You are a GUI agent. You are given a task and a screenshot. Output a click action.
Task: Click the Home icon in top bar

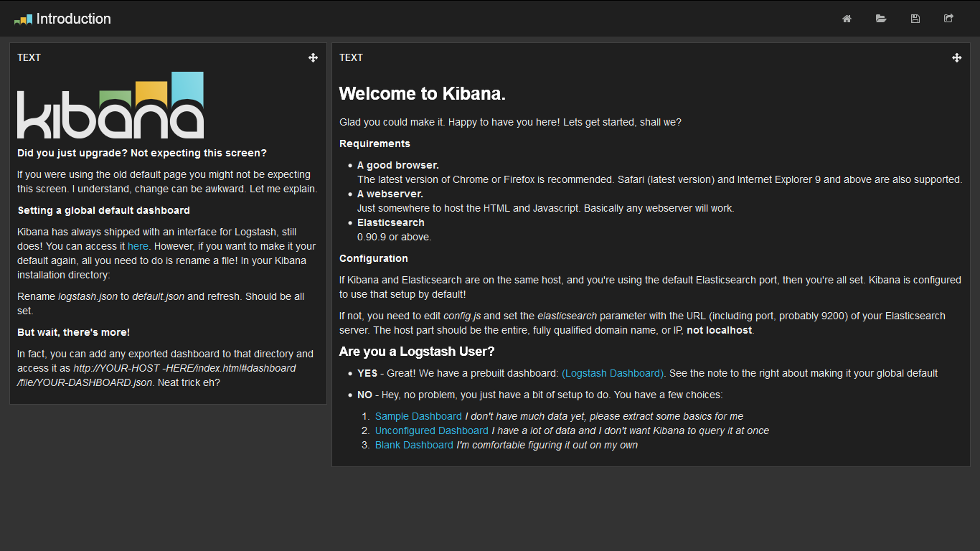(x=847, y=19)
